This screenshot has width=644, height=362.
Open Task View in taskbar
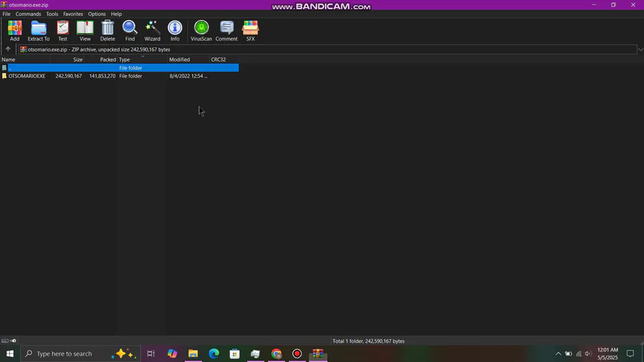pyautogui.click(x=151, y=353)
